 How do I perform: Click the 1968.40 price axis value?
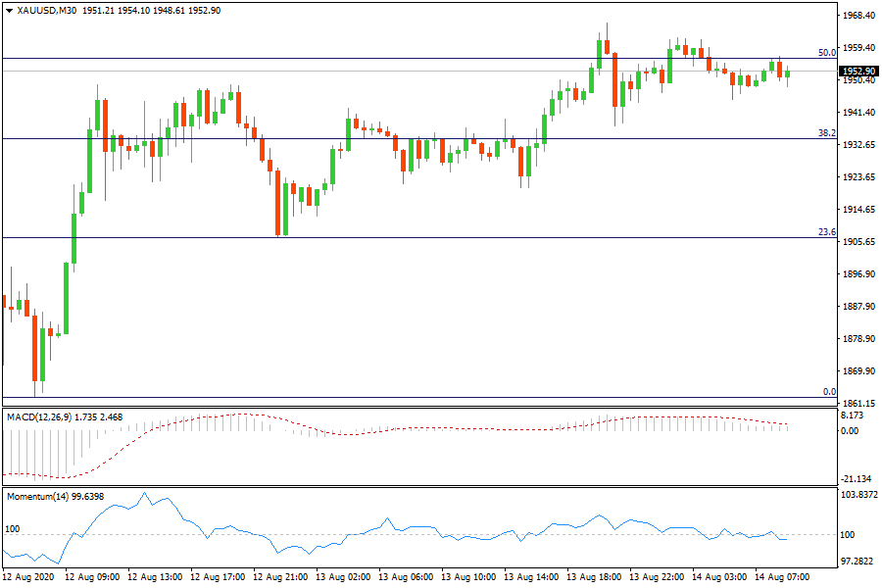(858, 16)
